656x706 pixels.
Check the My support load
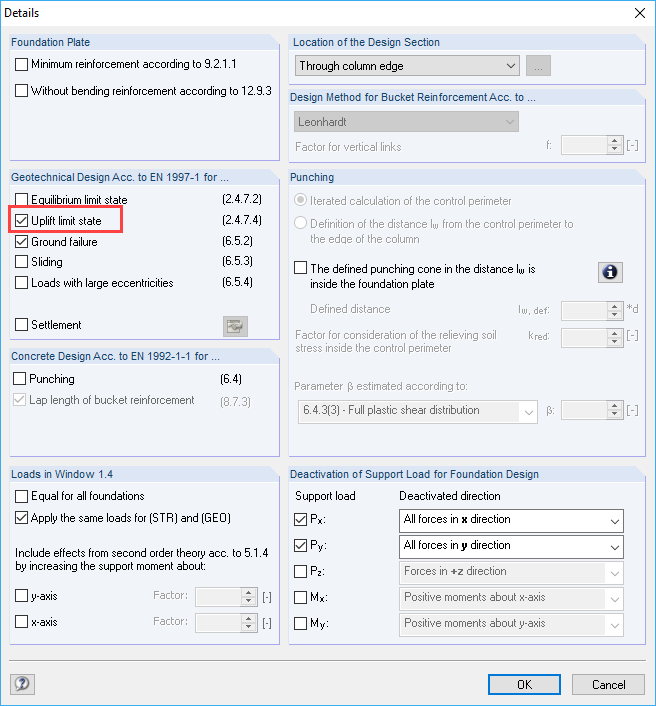click(x=300, y=624)
